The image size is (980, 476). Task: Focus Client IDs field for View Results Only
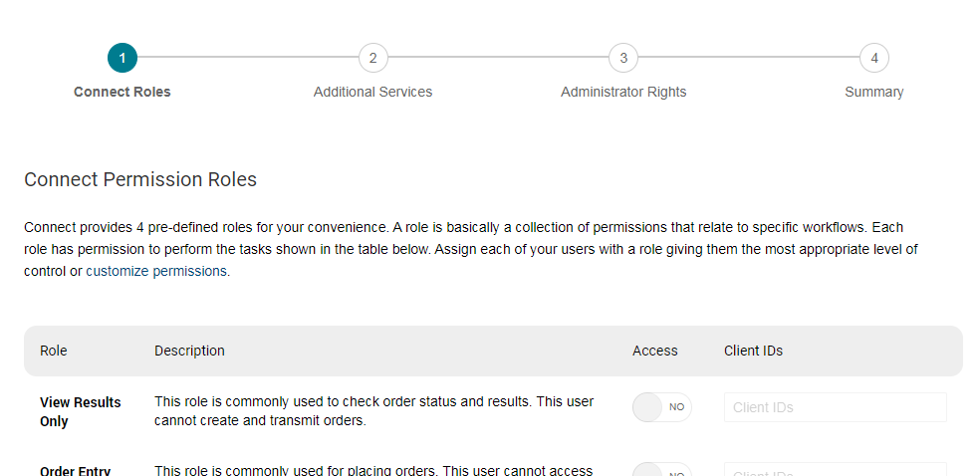tap(835, 407)
